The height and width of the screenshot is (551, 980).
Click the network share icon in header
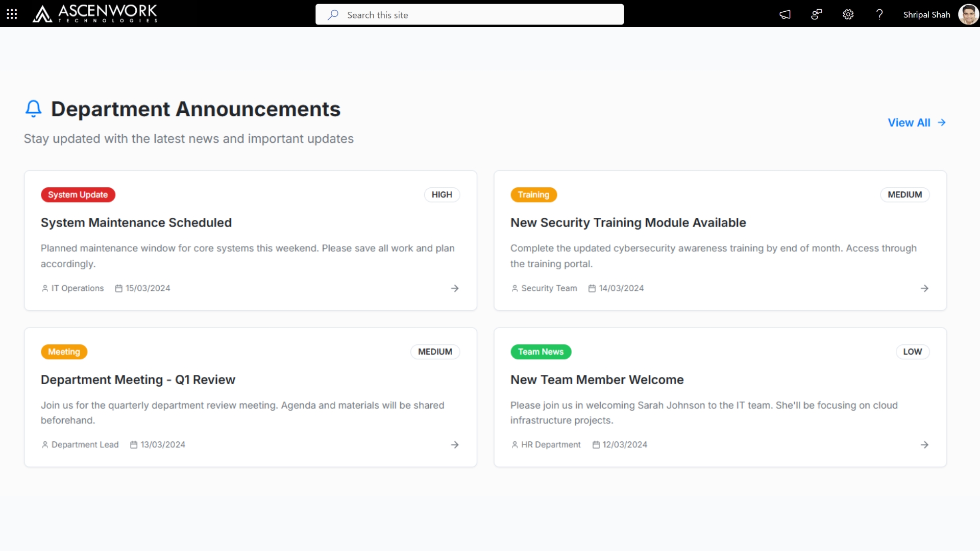click(817, 14)
